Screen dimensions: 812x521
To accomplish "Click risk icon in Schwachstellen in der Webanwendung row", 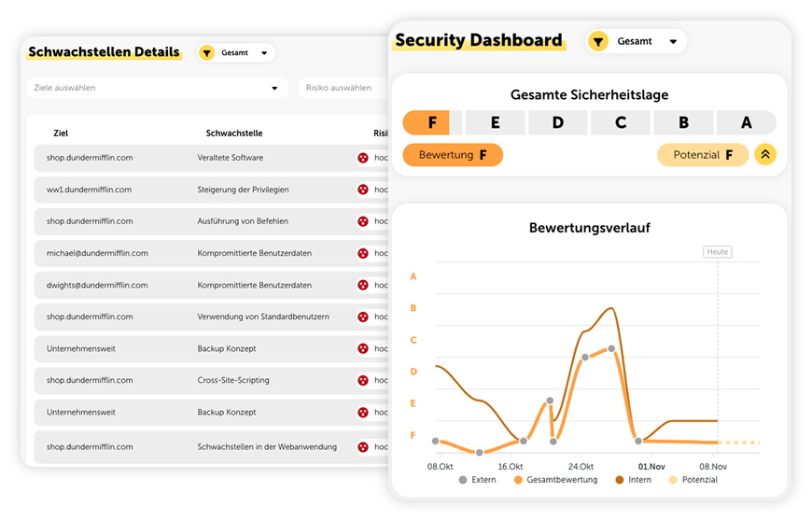I will click(x=363, y=447).
